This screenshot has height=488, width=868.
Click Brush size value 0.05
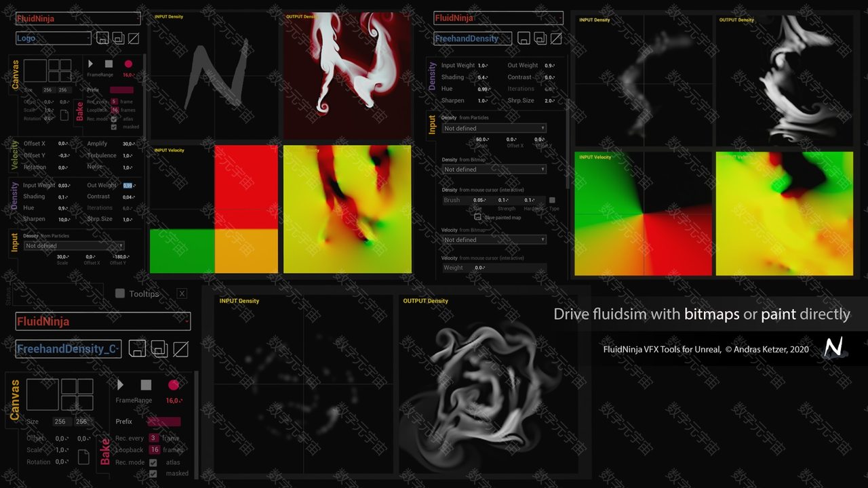[x=479, y=201]
